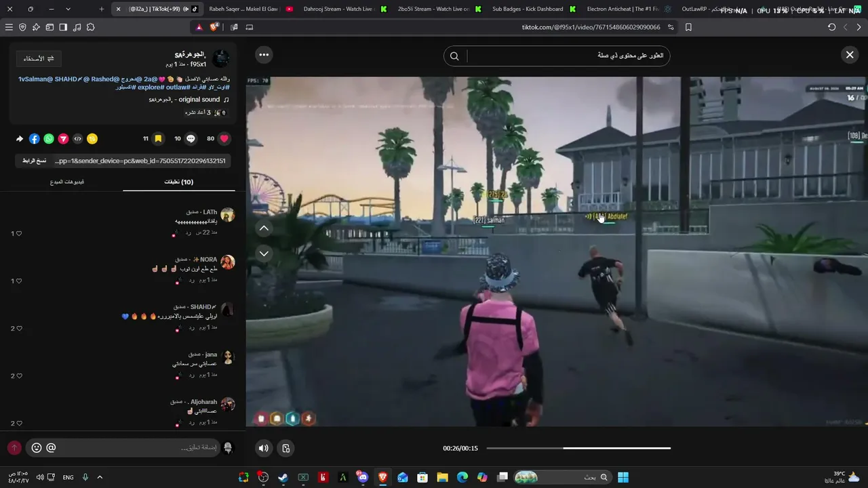Post the comment with the red arrow button
The image size is (868, 488).
point(14,448)
